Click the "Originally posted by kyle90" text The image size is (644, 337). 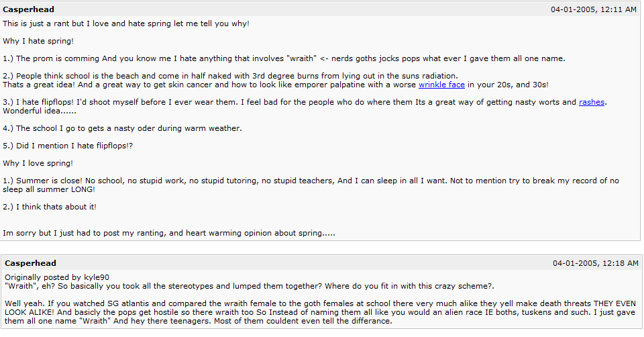click(57, 277)
